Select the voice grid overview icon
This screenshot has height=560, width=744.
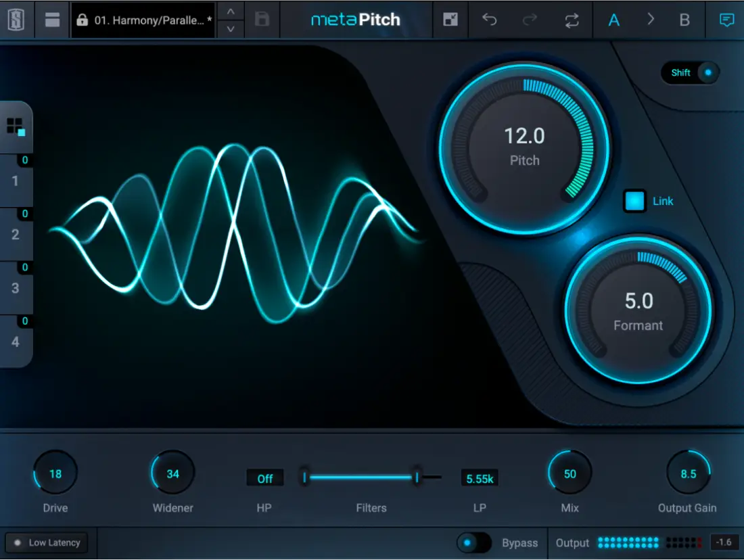point(16,126)
